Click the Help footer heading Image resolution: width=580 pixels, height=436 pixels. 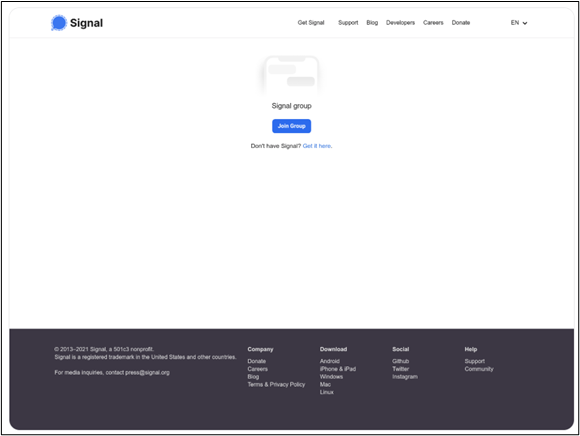click(471, 349)
